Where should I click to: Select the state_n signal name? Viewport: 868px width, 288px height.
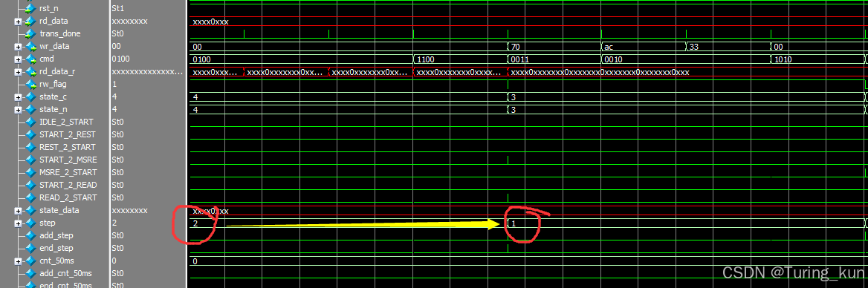(x=54, y=110)
